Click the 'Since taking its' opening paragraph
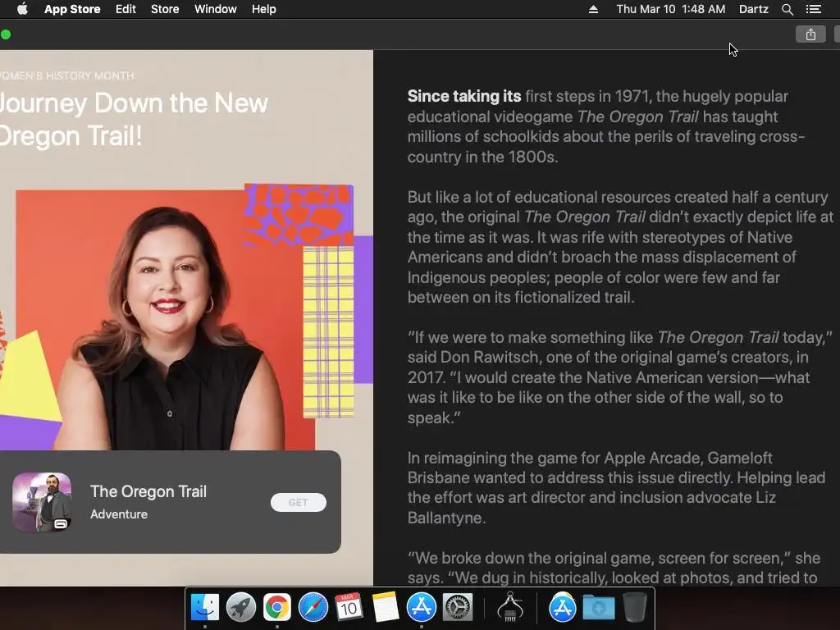The height and width of the screenshot is (630, 840). click(x=606, y=126)
